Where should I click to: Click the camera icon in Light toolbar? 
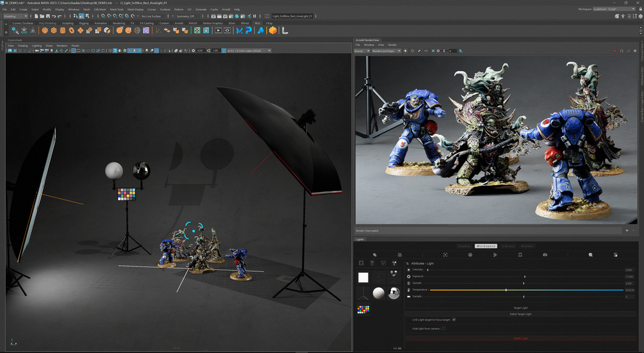[x=545, y=255]
